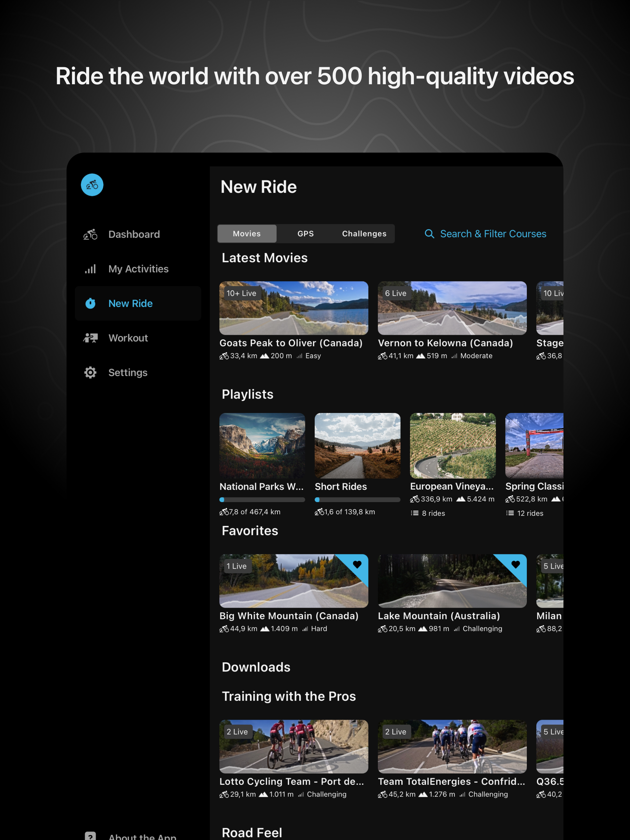Select the New Ride stopwatch icon
630x840 pixels.
[90, 303]
